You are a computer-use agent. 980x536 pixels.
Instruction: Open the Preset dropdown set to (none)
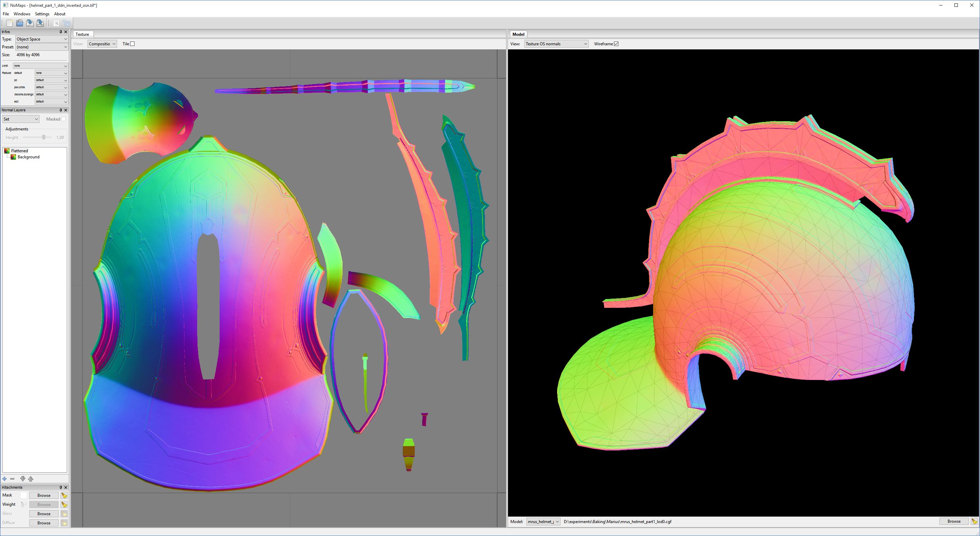(x=42, y=46)
